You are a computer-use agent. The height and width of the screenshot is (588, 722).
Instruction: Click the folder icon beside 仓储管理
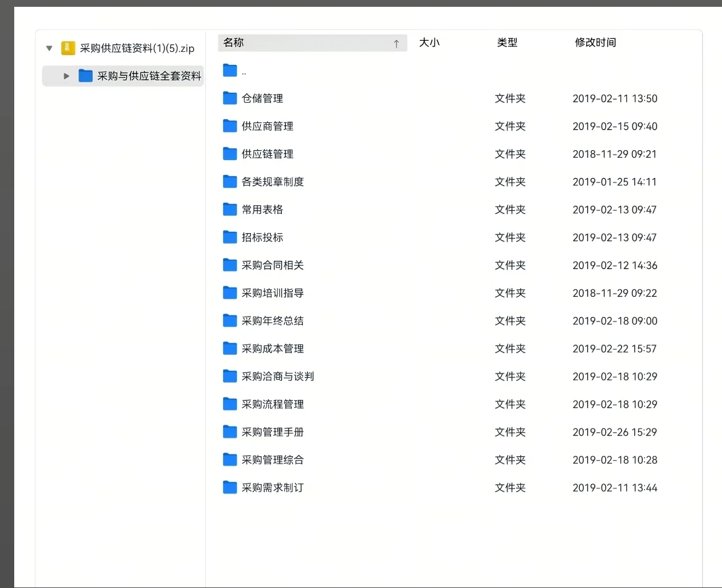pyautogui.click(x=229, y=98)
